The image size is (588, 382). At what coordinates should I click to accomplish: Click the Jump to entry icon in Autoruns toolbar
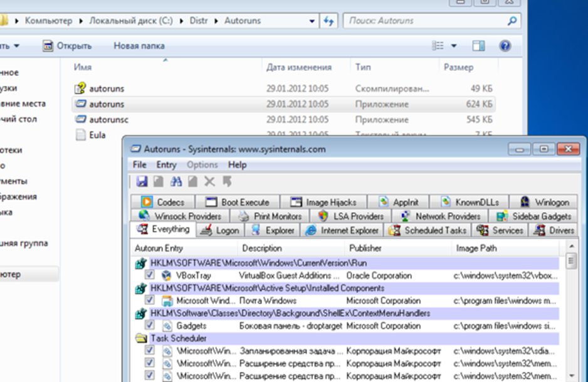point(228,182)
